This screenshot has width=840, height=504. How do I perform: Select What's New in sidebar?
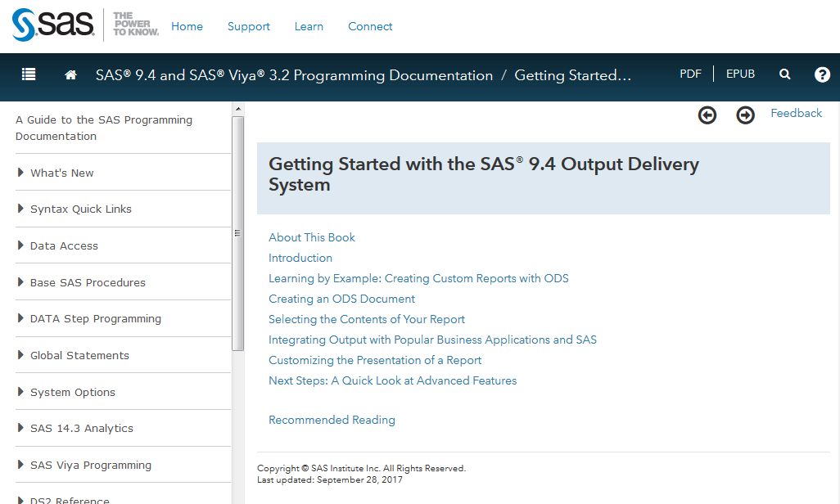62,173
